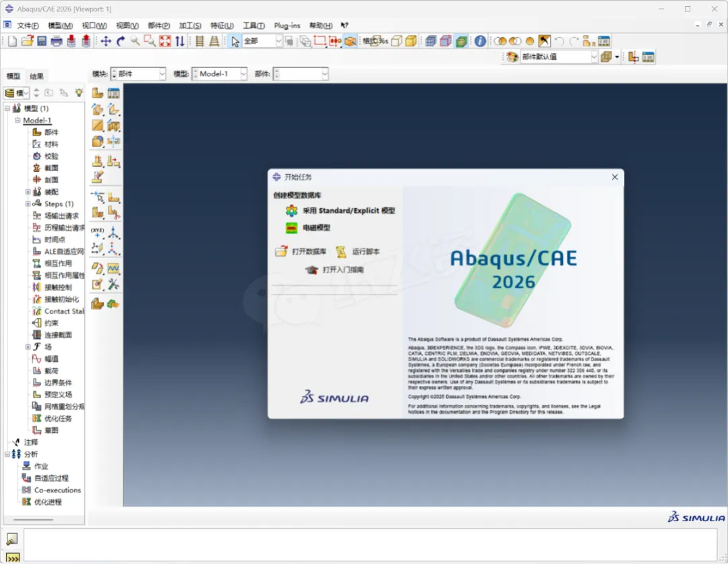Select the Pan View tool
Image resolution: width=728 pixels, height=564 pixels.
[106, 41]
